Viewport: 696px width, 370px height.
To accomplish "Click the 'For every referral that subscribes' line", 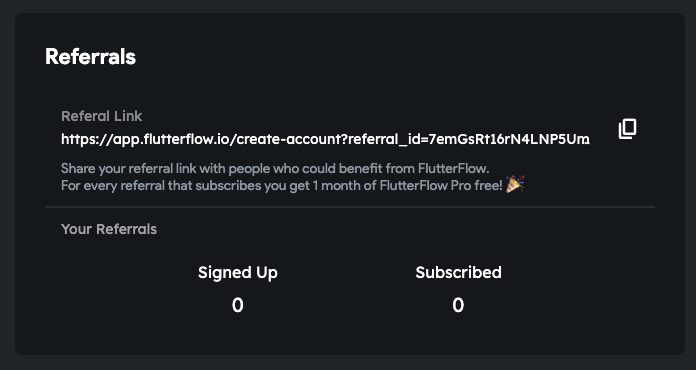I will point(282,185).
